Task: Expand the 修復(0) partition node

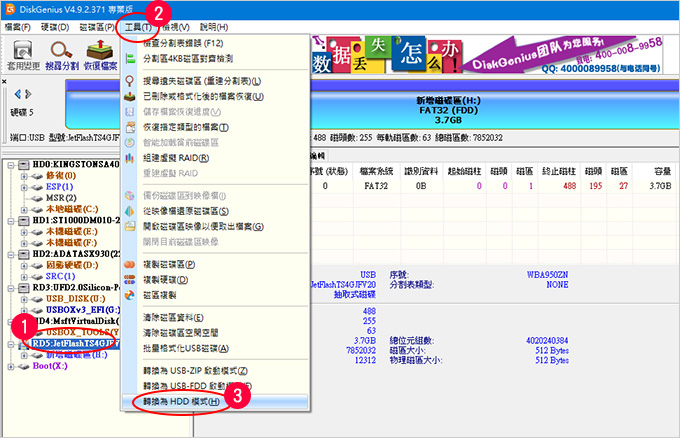Action: [24, 176]
